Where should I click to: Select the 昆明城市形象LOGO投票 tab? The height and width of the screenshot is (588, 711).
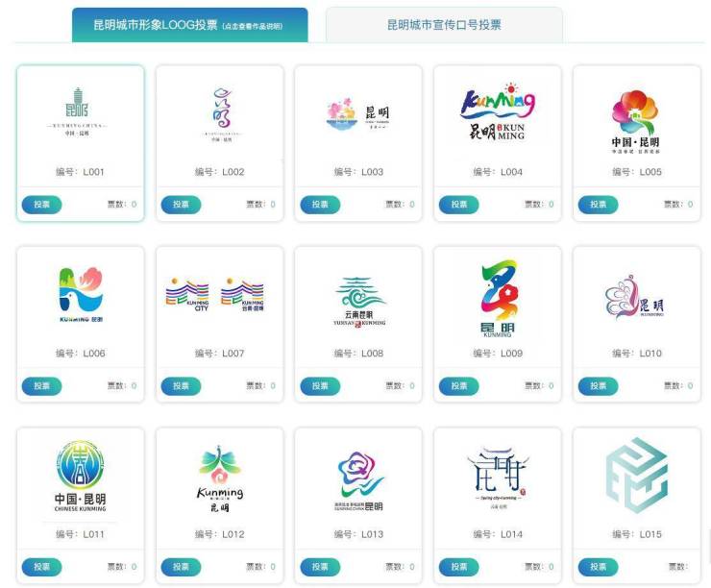point(189,25)
